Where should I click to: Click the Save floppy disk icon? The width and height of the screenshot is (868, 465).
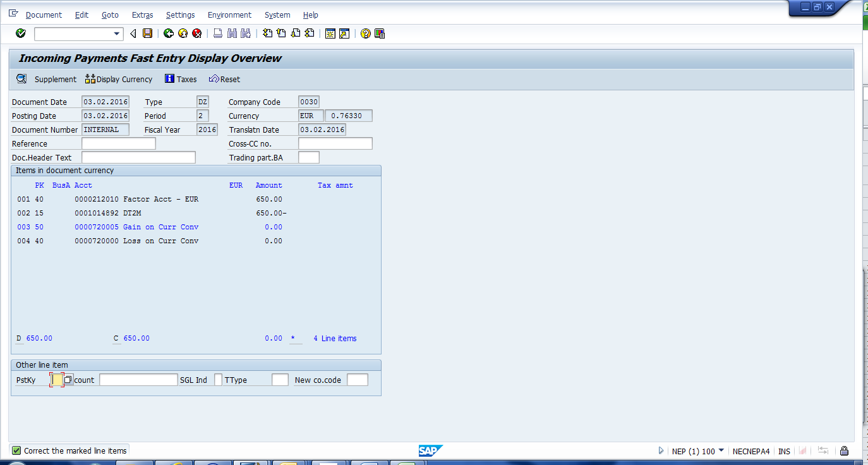point(147,33)
